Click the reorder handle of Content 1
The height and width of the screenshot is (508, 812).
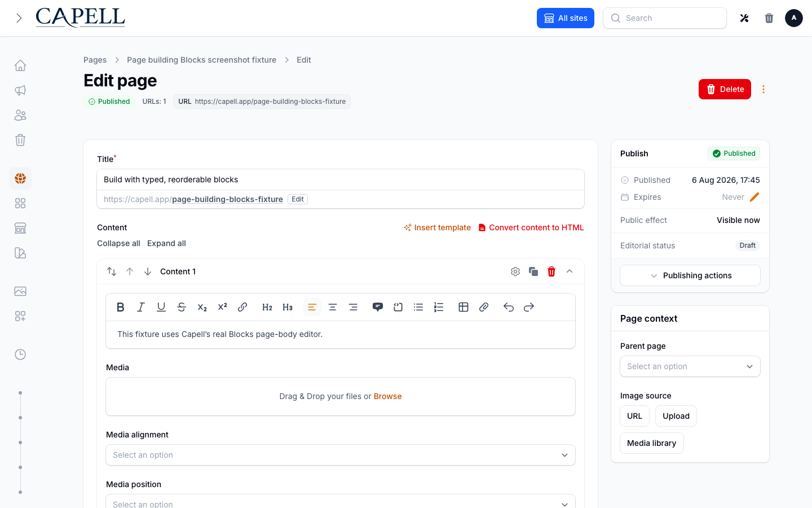pos(112,271)
